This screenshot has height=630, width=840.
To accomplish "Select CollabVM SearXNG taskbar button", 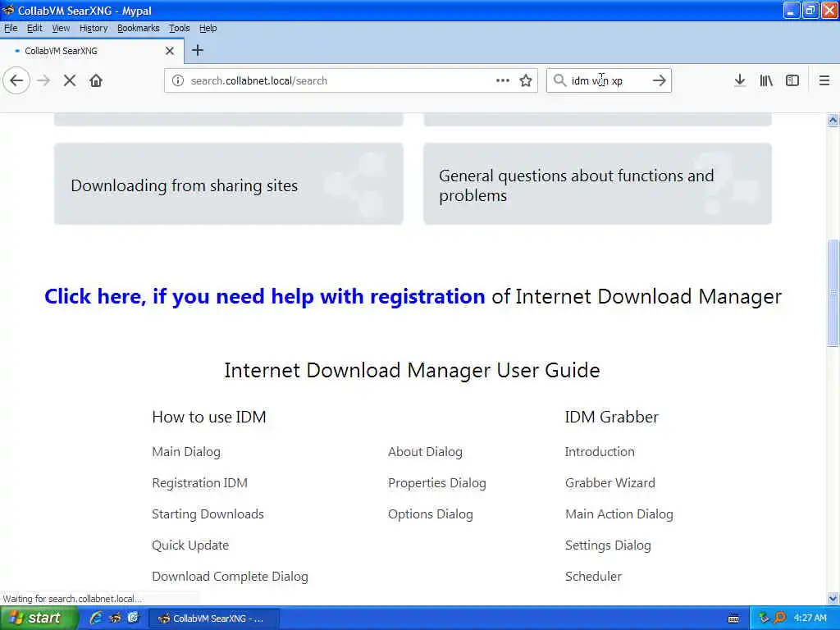I will [x=214, y=619].
